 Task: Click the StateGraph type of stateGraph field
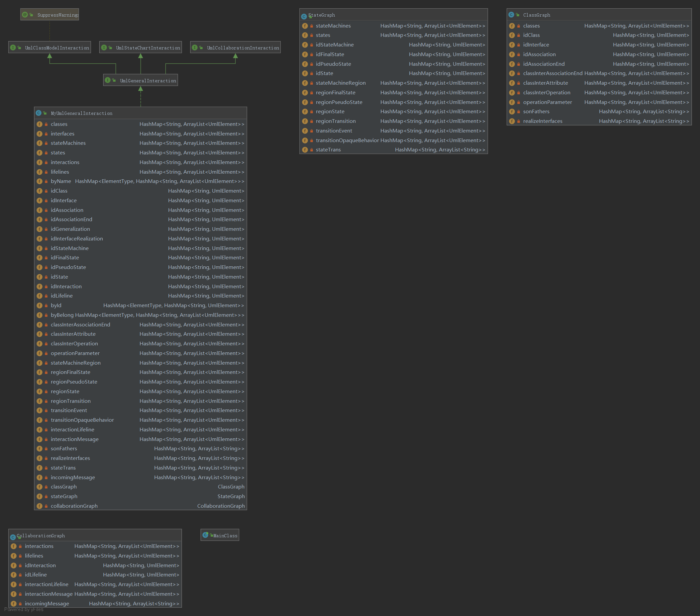pos(231,496)
